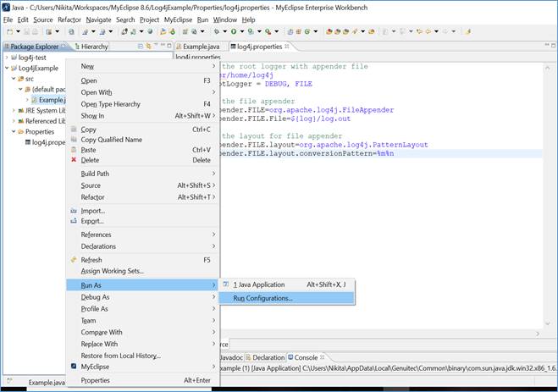This screenshot has width=558, height=392.
Task: Open the Refactor menu in menu bar
Action: pyautogui.click(x=69, y=20)
